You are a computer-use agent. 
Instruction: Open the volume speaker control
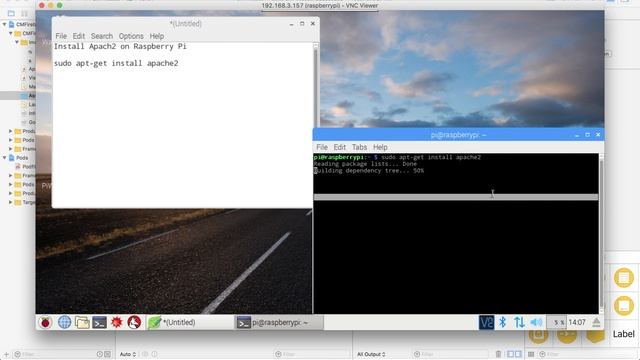pos(536,322)
